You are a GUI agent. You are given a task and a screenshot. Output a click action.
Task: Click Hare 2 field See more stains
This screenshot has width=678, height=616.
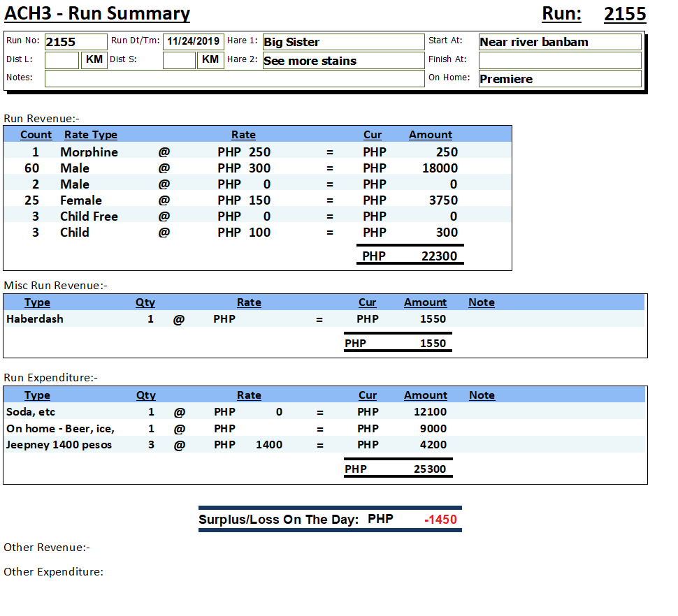click(342, 61)
